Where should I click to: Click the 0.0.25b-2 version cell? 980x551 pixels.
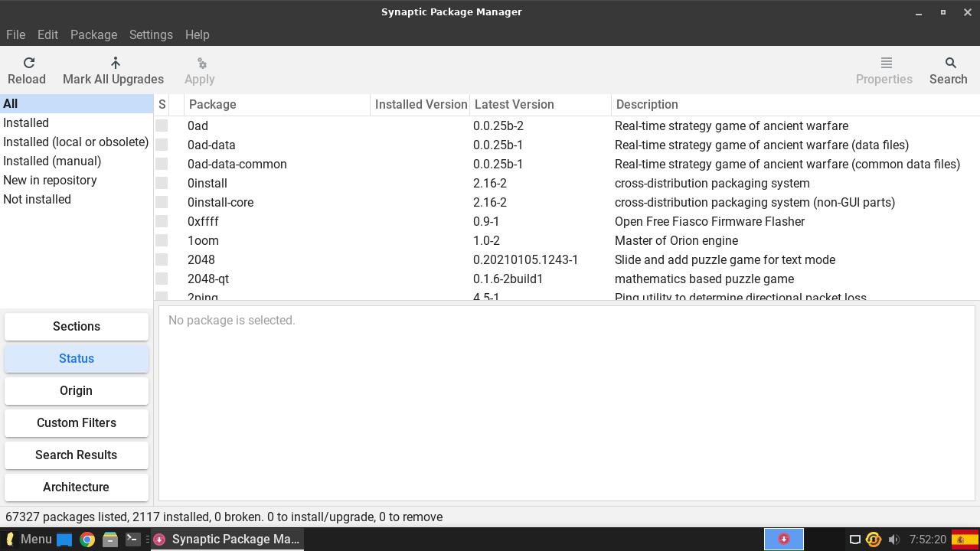(498, 126)
